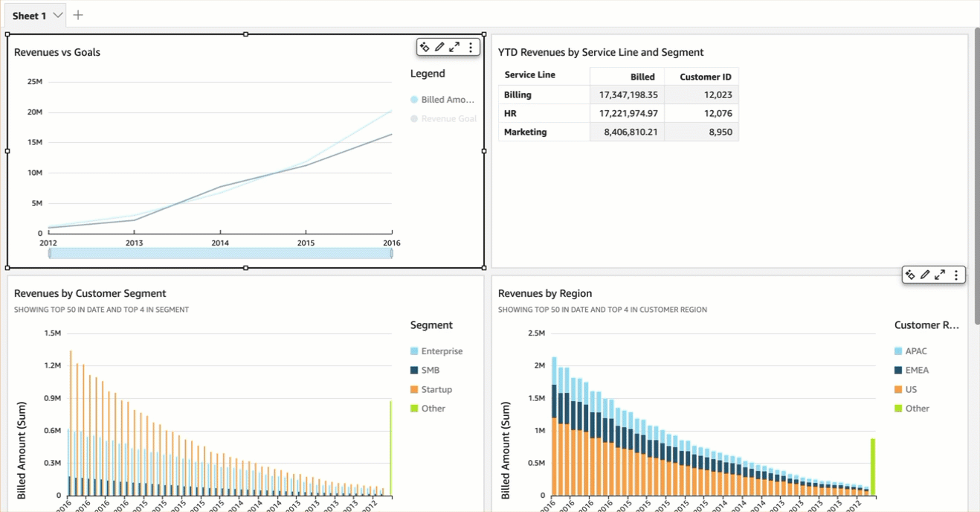Select the Marketing row in the table
This screenshot has width=980, height=512.
[x=525, y=132]
